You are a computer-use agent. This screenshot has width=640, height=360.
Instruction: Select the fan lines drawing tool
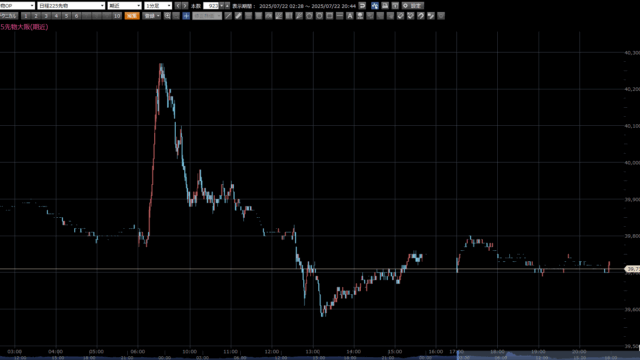coord(279,16)
